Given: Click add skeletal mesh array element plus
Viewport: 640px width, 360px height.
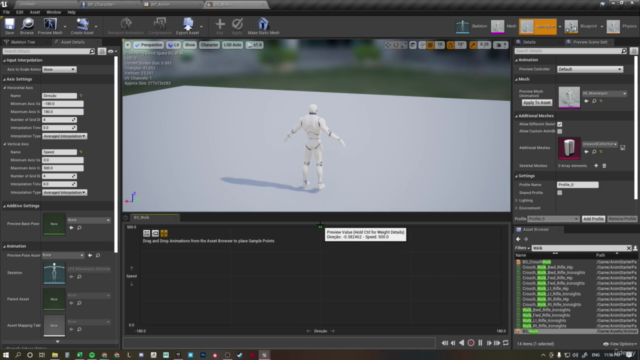Looking at the screenshot, I should [596, 166].
